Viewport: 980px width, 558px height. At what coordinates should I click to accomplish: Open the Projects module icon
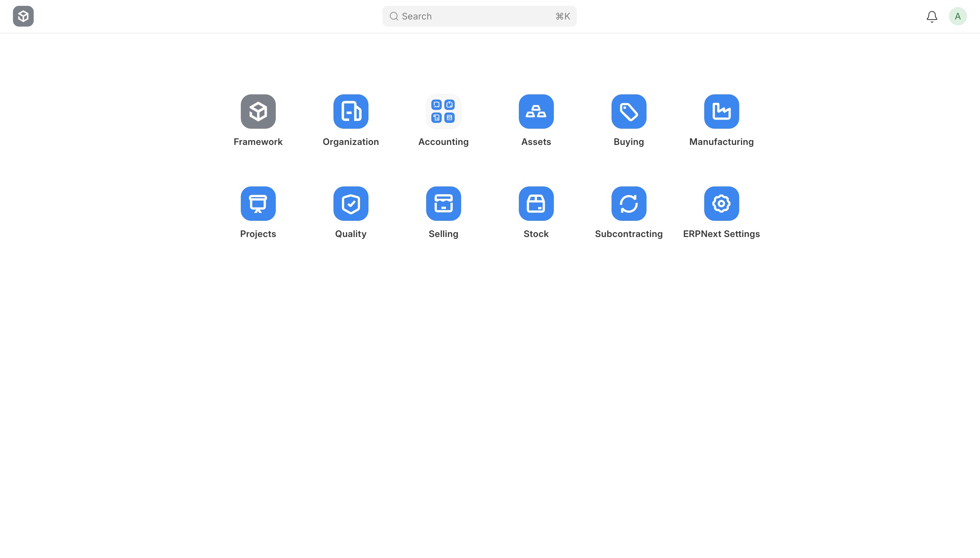[258, 204]
